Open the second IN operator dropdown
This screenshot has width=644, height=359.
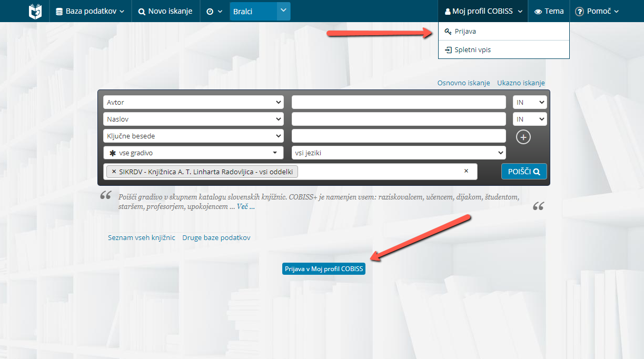pos(530,119)
